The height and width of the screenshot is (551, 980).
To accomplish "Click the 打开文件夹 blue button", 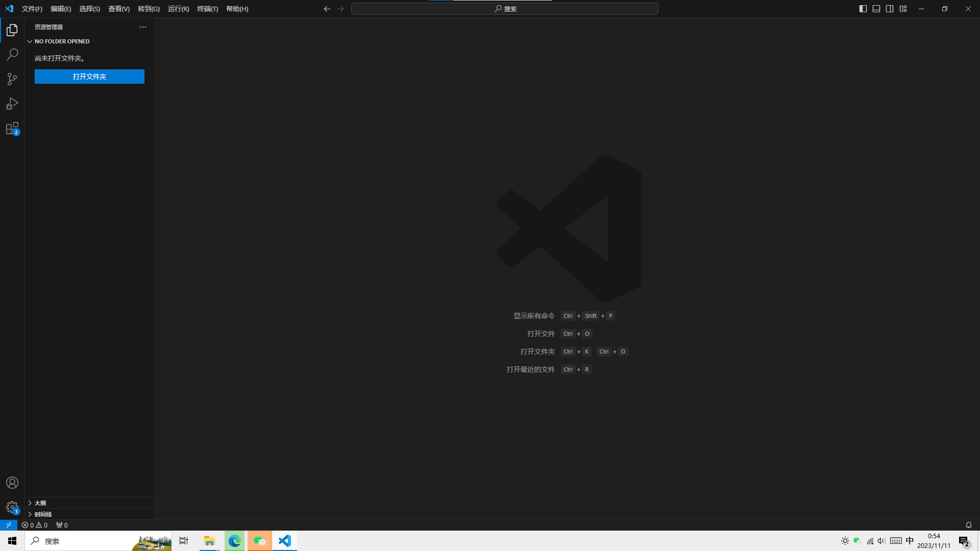I will 89,77.
